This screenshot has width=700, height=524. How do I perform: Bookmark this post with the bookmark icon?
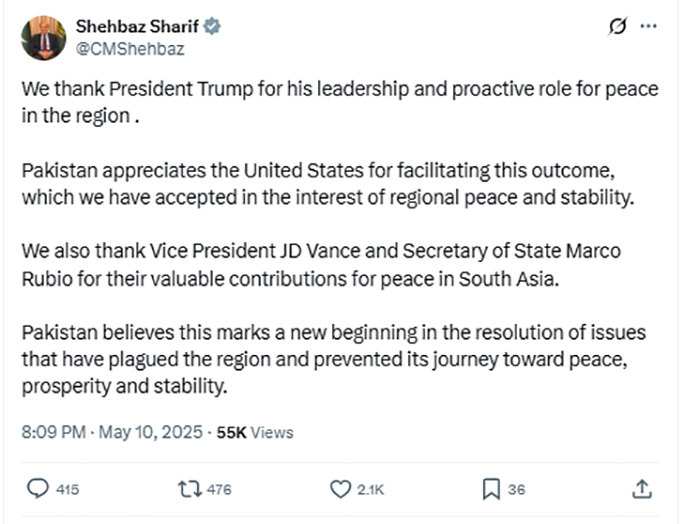coord(491,489)
